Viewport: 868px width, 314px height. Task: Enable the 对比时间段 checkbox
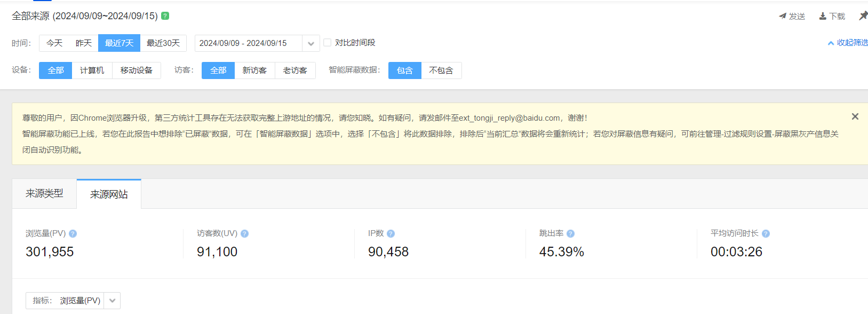point(328,43)
